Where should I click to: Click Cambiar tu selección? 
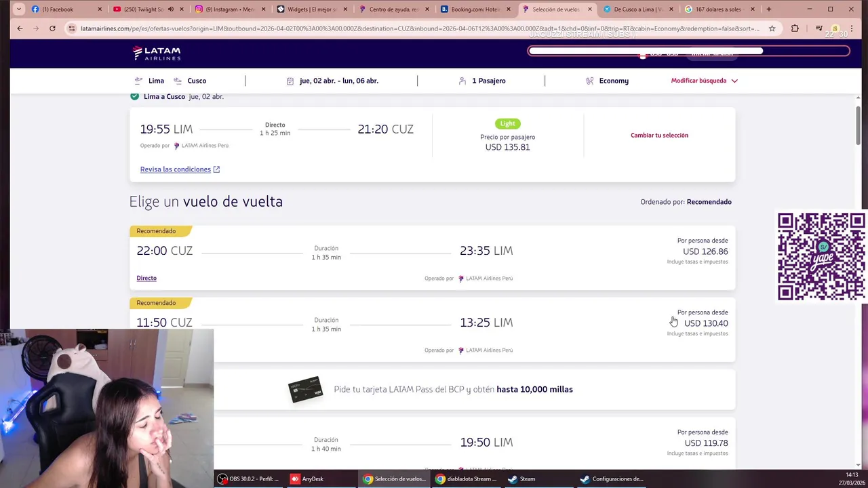click(x=659, y=135)
